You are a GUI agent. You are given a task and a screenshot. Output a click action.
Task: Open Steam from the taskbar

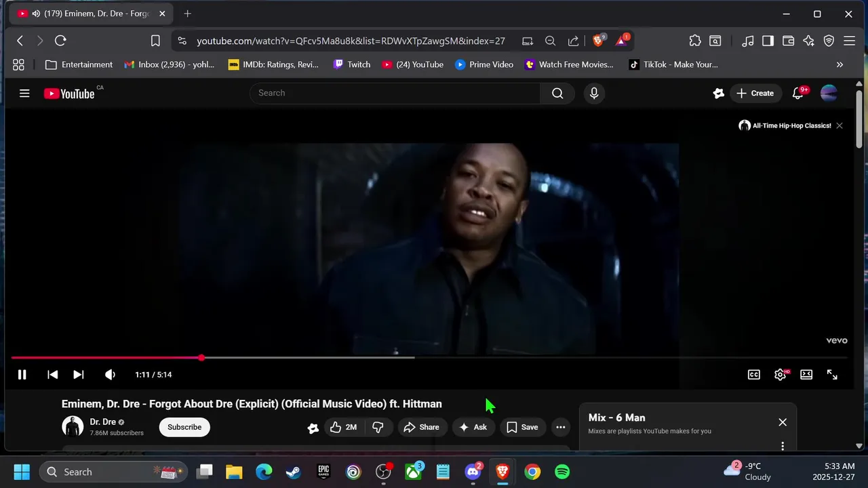point(294,472)
